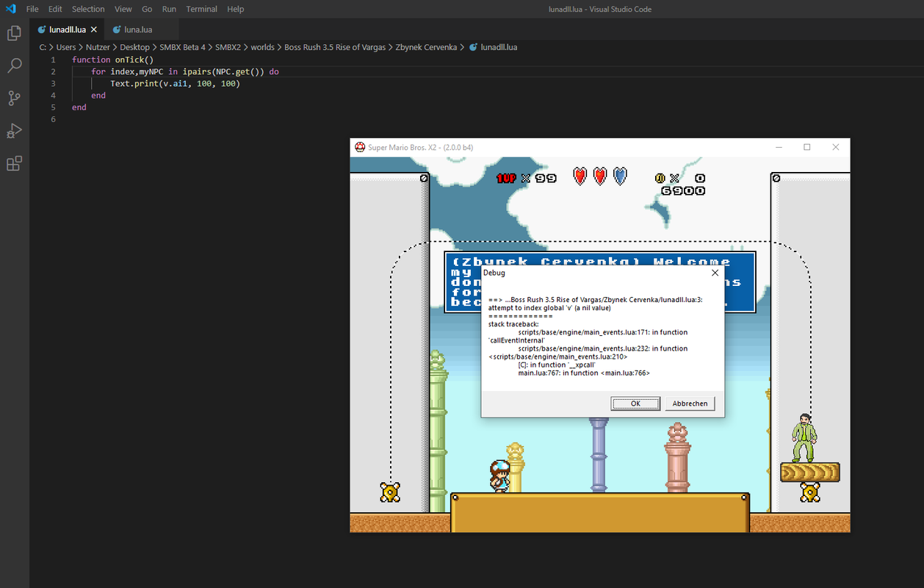
Task: Close the Debug dialog
Action: pyautogui.click(x=715, y=273)
